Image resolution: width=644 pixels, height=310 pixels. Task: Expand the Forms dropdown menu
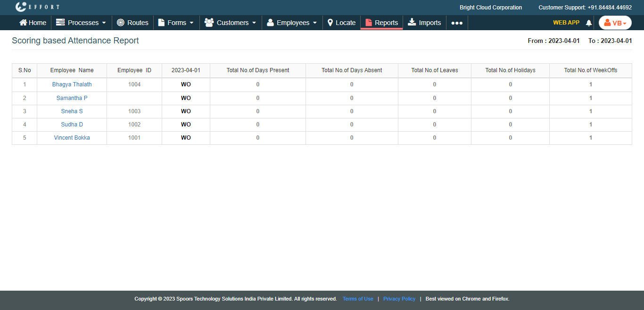tap(176, 23)
